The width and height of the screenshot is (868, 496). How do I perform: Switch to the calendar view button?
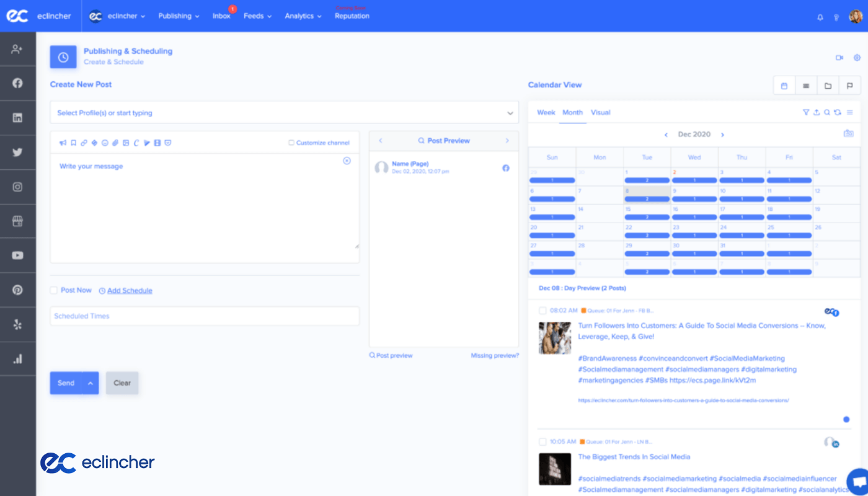pyautogui.click(x=784, y=86)
